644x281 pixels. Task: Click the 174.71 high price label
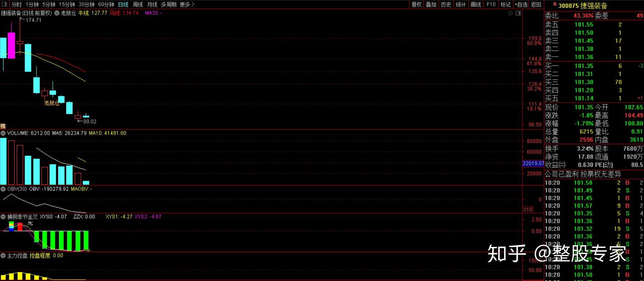coord(33,20)
